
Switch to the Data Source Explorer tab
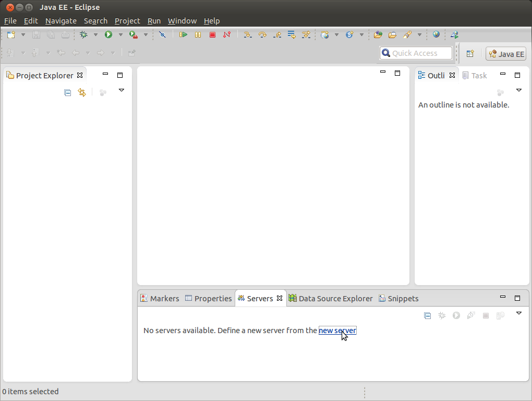(x=331, y=299)
